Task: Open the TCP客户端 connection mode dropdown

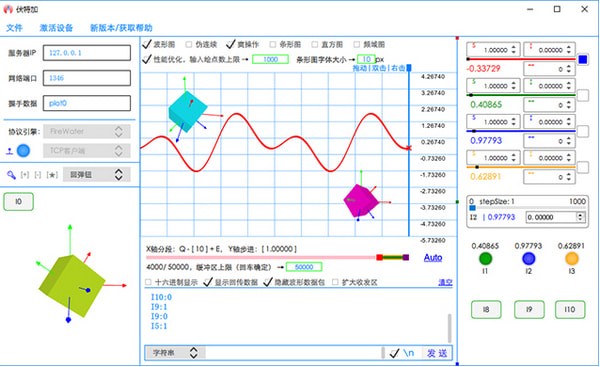Action: pyautogui.click(x=87, y=151)
